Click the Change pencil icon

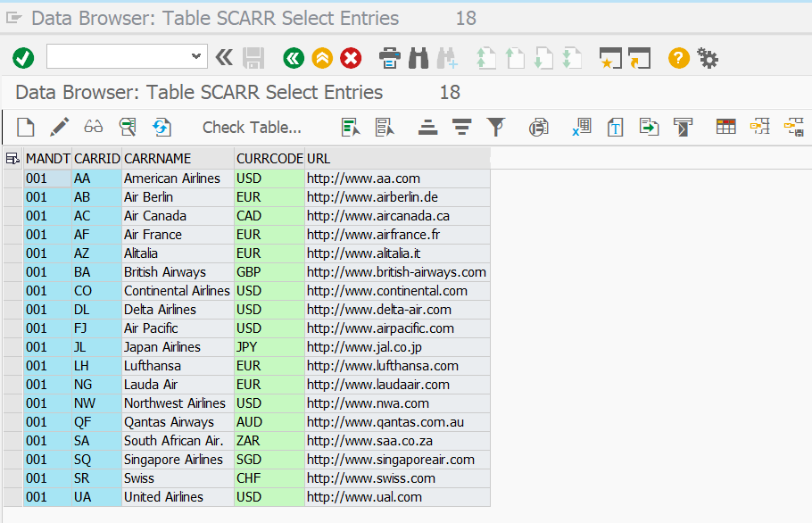pos(59,127)
